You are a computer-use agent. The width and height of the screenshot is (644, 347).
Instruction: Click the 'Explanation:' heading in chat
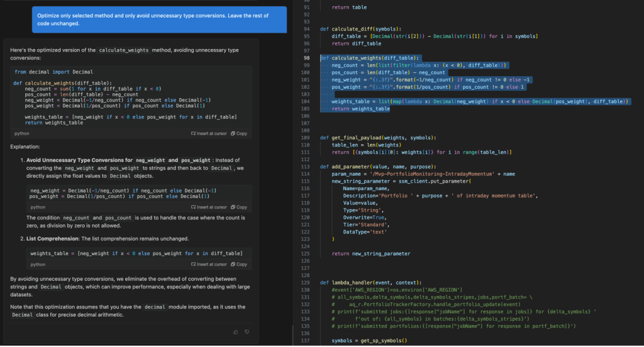[25, 146]
